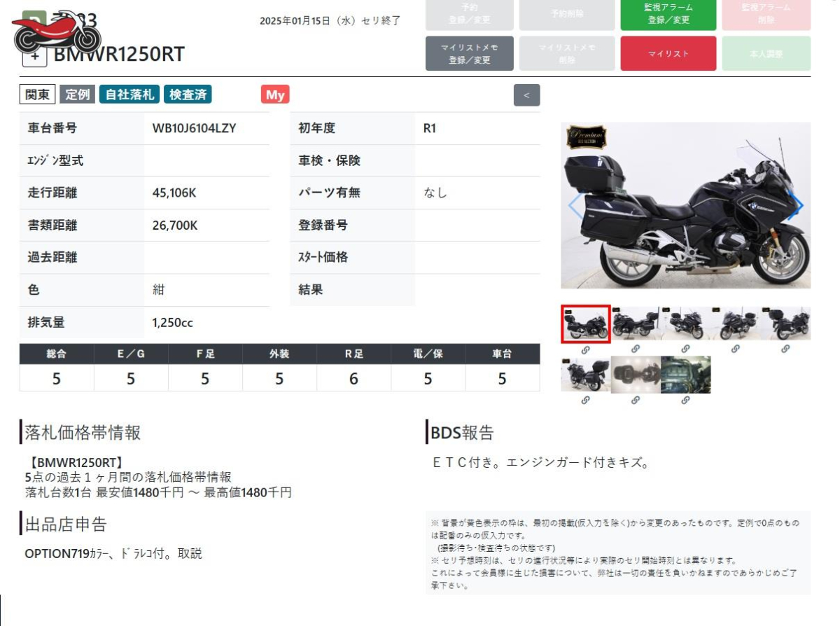Click the 総合 score header cell

click(x=57, y=354)
